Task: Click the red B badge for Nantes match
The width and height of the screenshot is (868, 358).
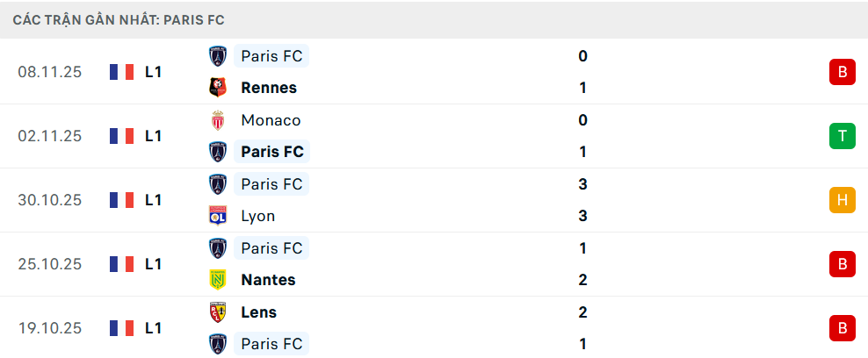Action: pos(842,264)
